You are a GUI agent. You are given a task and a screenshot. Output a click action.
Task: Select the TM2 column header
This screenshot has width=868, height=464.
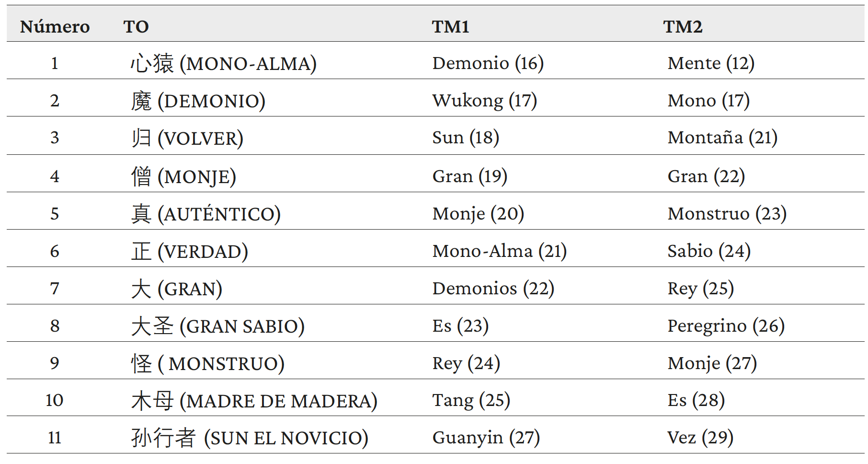click(x=683, y=26)
